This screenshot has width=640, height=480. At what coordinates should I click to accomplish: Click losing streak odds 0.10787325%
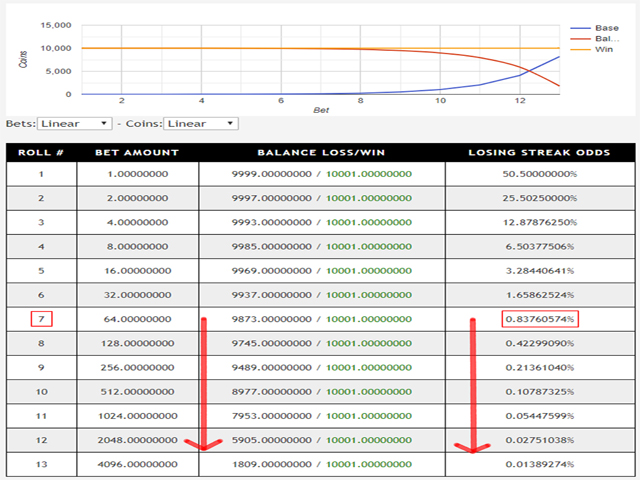(x=540, y=392)
